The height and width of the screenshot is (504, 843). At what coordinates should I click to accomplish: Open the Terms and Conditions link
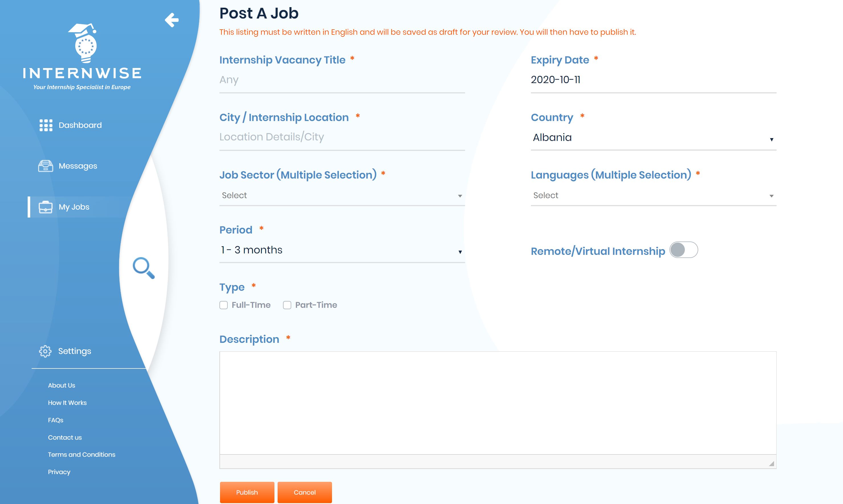pyautogui.click(x=82, y=454)
